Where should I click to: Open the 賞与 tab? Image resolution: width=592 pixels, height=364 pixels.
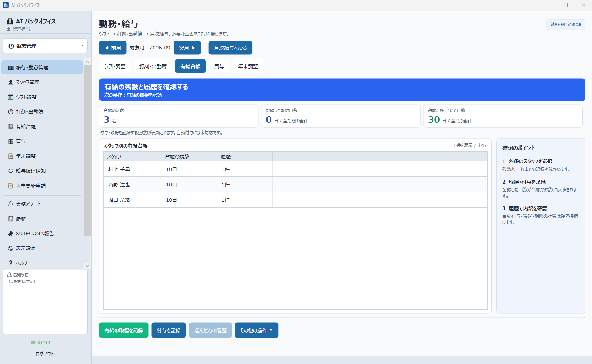pos(219,66)
